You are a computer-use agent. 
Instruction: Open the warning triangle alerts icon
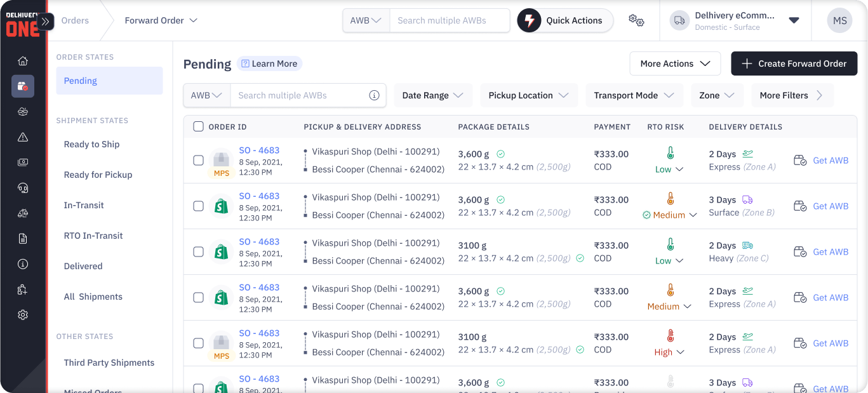pyautogui.click(x=23, y=137)
